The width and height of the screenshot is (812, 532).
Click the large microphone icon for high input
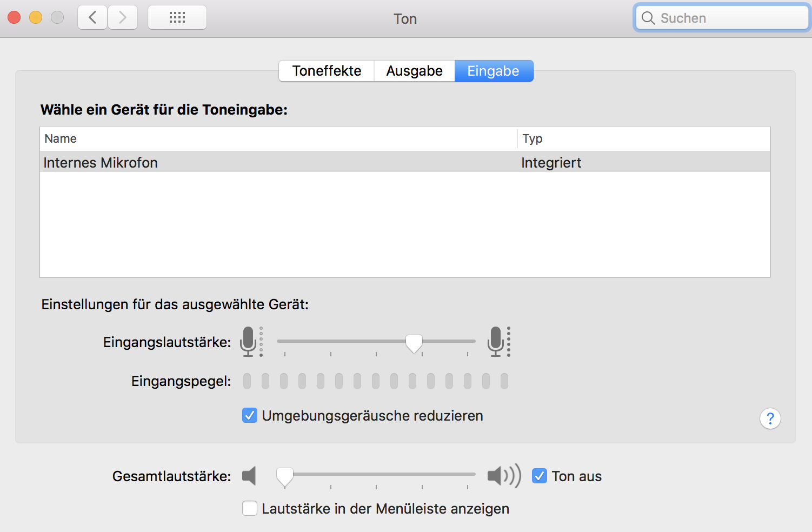496,341
